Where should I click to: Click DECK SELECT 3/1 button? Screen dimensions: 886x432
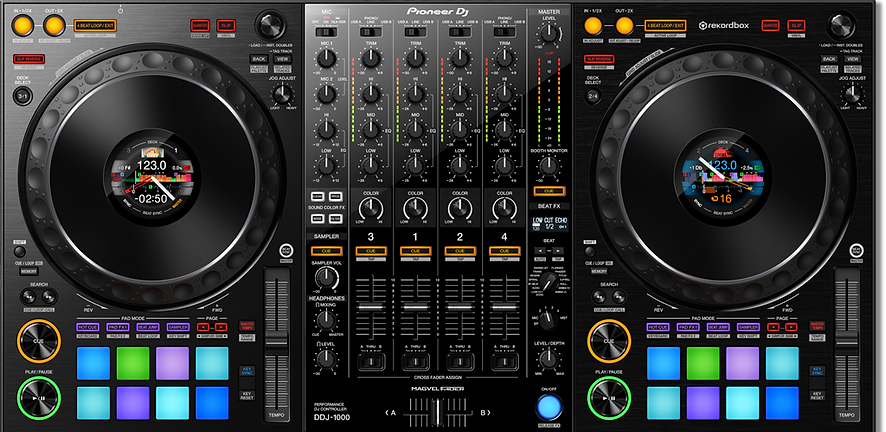coord(23,96)
